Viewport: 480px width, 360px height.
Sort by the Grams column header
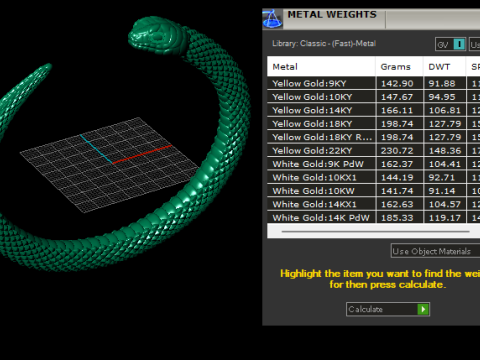point(399,67)
